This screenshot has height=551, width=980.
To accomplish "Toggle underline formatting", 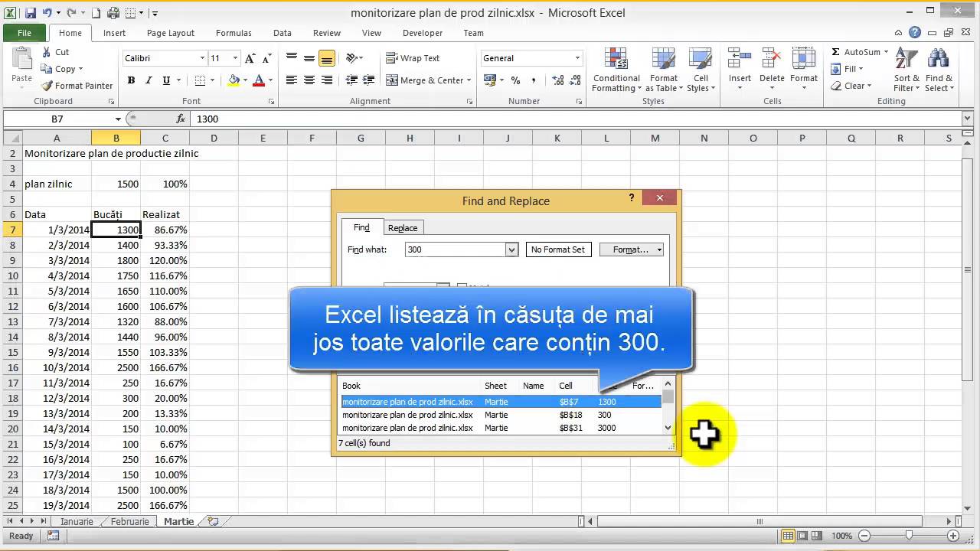I will coord(166,80).
